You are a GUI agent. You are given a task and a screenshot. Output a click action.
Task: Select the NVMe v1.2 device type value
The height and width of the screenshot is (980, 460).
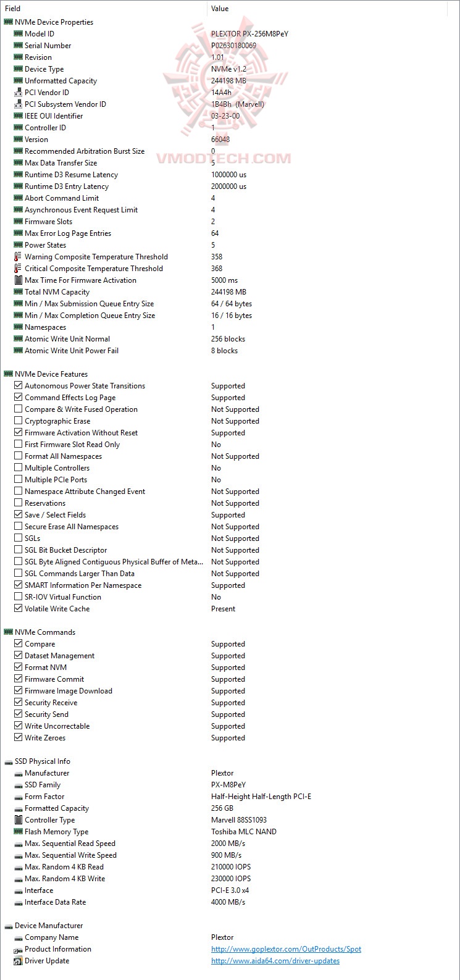(229, 69)
